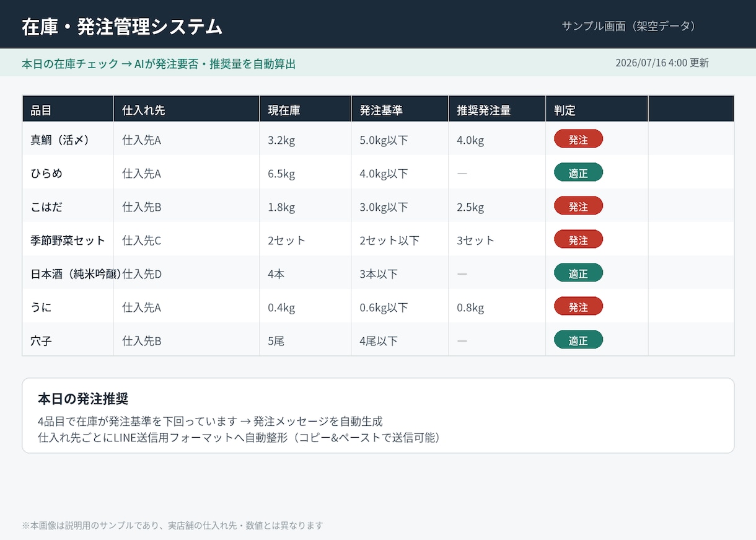
Task: Click the LINE送信用フォーマット description line
Action: coord(241,438)
